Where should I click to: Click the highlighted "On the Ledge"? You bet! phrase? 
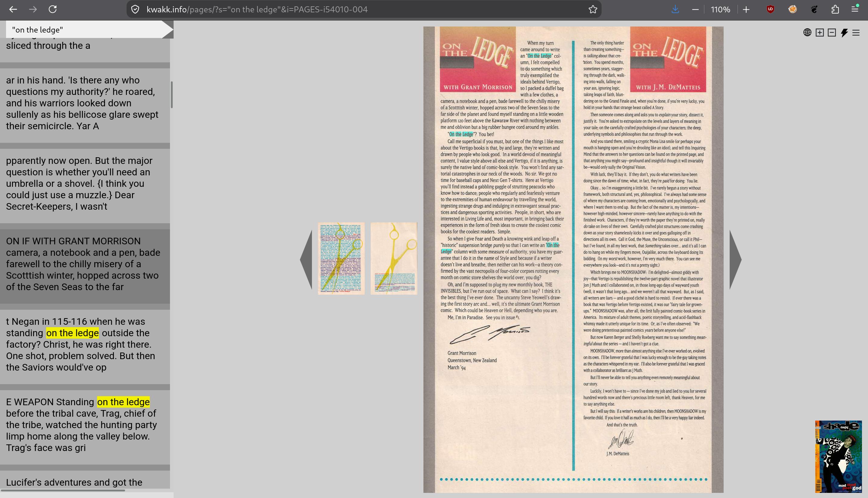tap(471, 134)
